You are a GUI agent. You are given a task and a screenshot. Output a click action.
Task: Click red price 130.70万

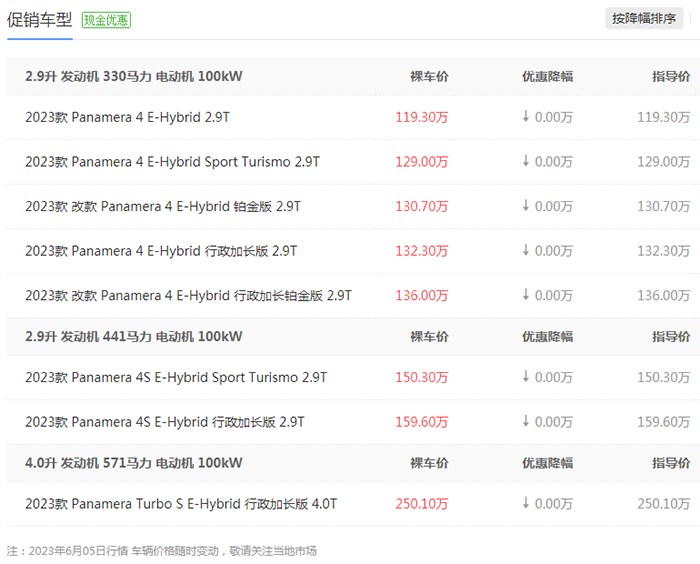tap(421, 206)
